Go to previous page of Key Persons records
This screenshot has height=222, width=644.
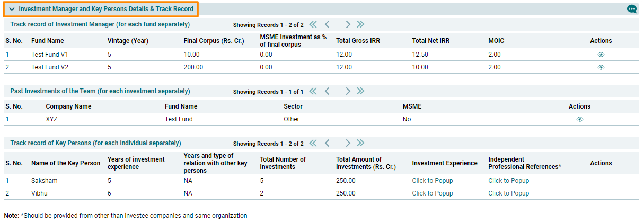327,143
